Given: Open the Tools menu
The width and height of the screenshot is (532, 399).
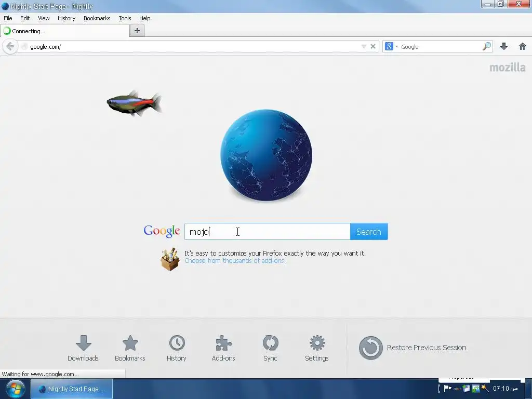Looking at the screenshot, I should click(x=125, y=18).
